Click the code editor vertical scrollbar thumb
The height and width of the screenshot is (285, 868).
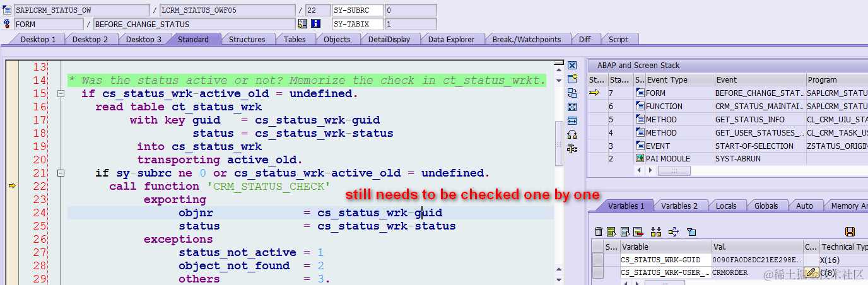[558, 144]
